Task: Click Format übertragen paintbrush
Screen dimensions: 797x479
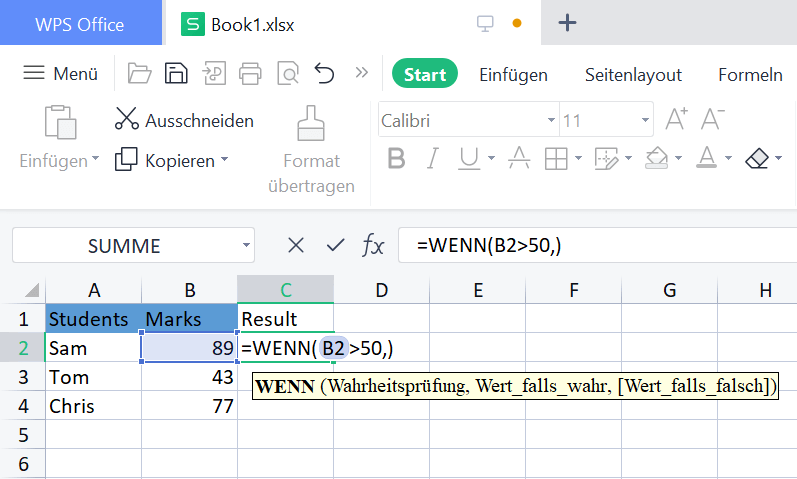Action: click(311, 150)
